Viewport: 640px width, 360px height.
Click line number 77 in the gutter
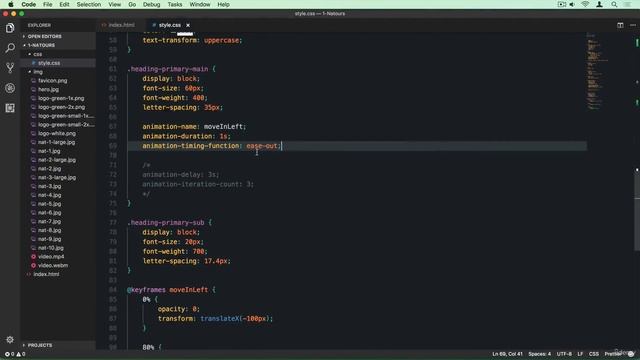113,222
